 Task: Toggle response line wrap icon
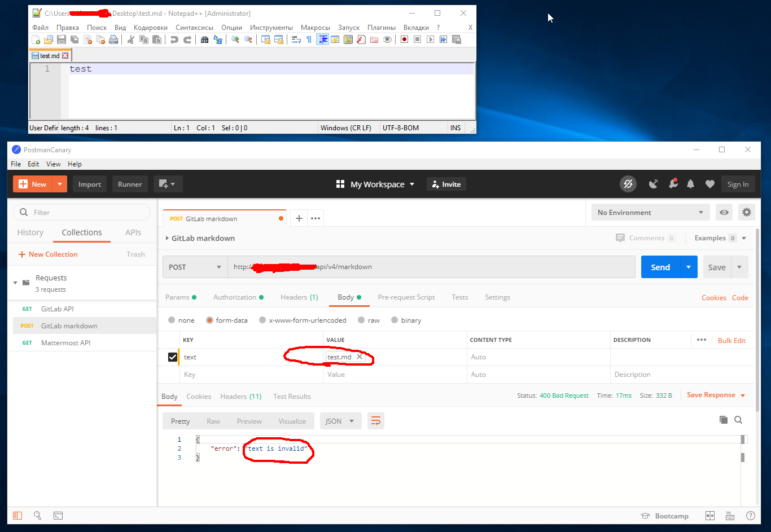(x=376, y=421)
